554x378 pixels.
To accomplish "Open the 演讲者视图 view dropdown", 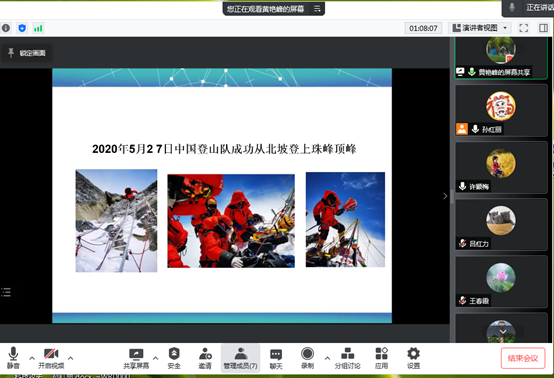I will pos(480,28).
